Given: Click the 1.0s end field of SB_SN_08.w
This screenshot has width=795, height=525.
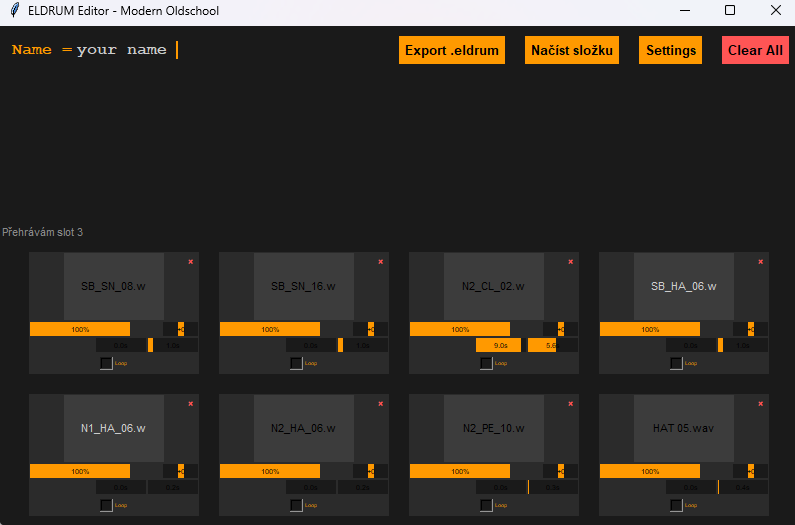Looking at the screenshot, I should [x=173, y=345].
